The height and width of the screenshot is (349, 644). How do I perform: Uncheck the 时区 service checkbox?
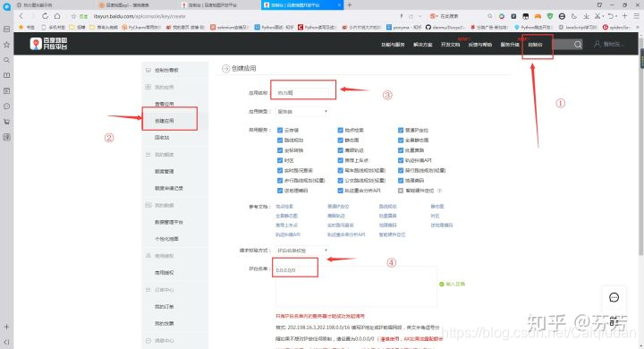tap(280, 160)
